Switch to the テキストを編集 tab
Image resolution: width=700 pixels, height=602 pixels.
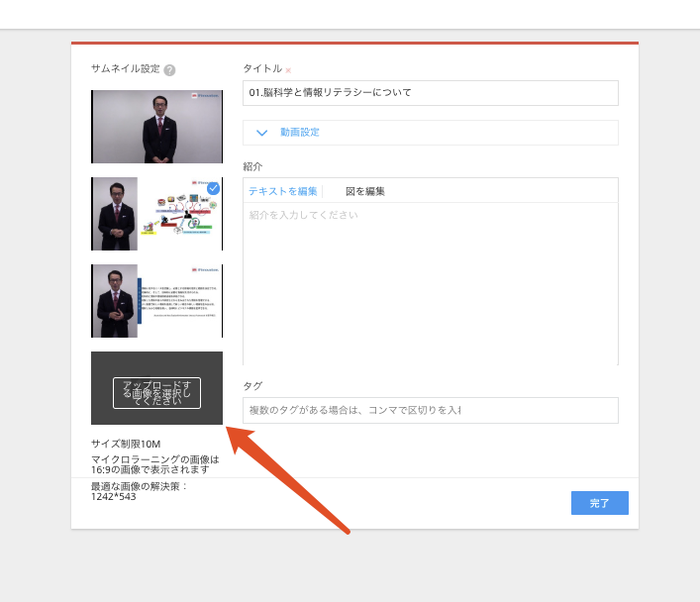click(x=283, y=191)
